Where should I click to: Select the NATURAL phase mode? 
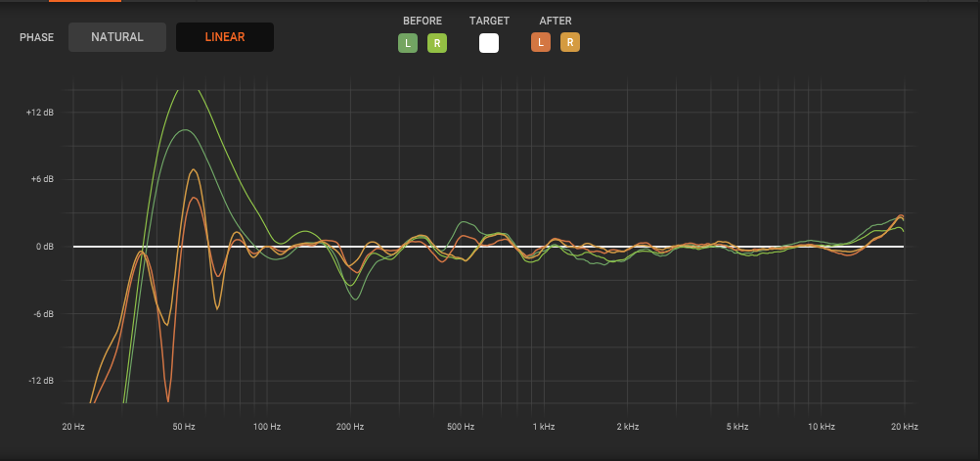[116, 37]
